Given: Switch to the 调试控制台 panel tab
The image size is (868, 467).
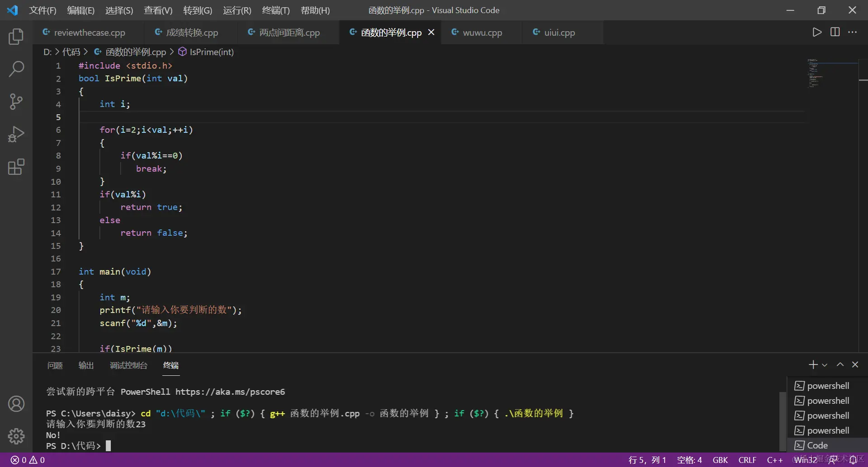Looking at the screenshot, I should point(128,365).
